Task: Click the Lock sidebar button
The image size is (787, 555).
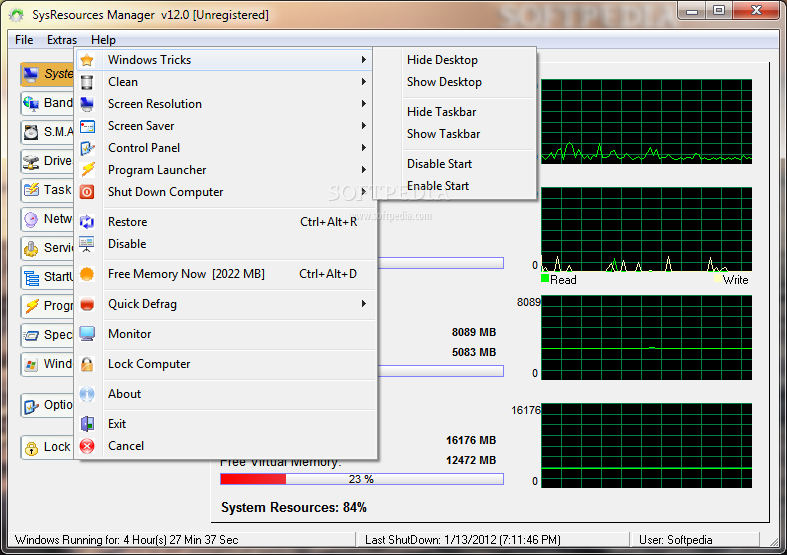Action: point(48,447)
